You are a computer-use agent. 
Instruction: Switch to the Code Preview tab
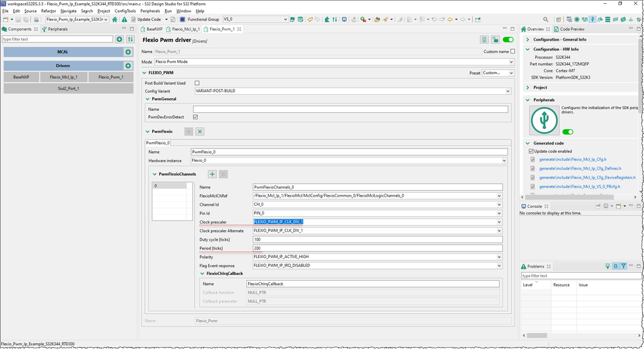569,29
